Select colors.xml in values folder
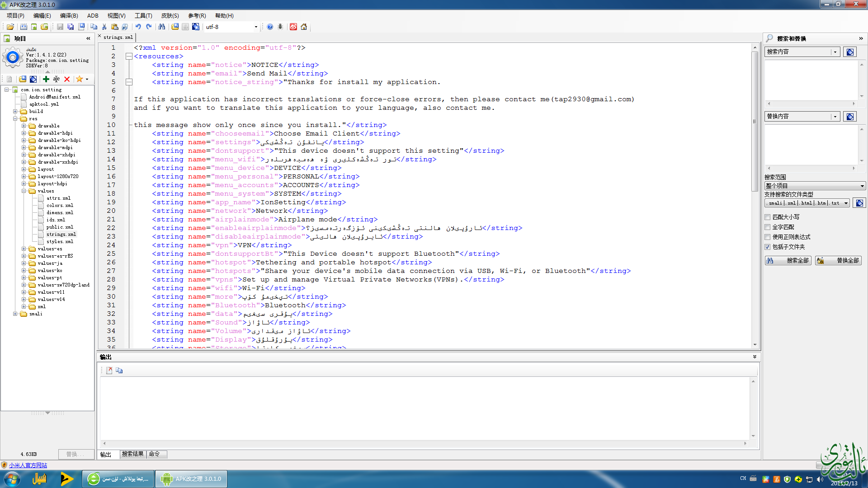Image resolution: width=868 pixels, height=488 pixels. tap(60, 206)
